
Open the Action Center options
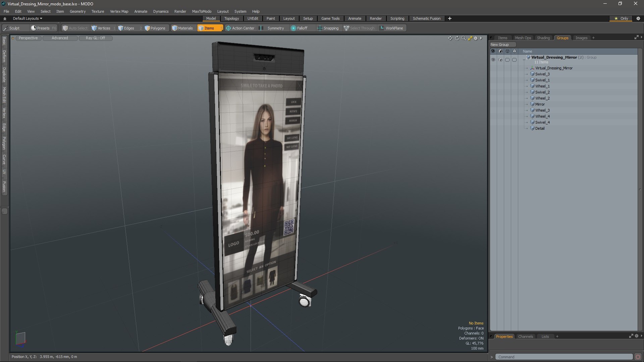[x=240, y=28]
